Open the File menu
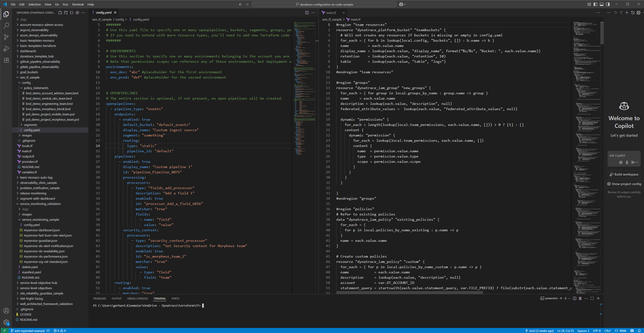 [x=13, y=5]
